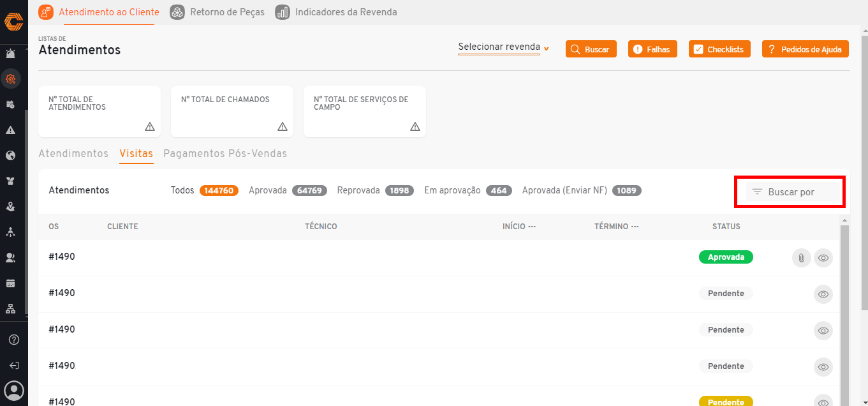Click warning icon on Total de Chamados card

pyautogui.click(x=283, y=126)
